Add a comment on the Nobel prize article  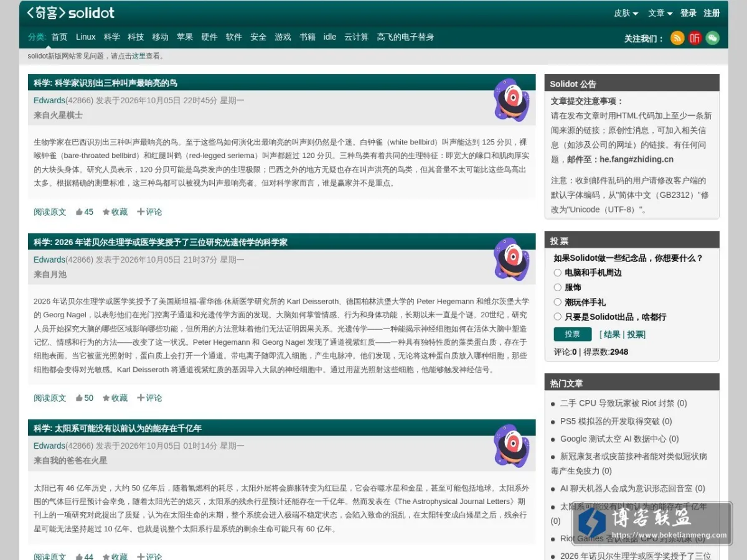coord(149,398)
